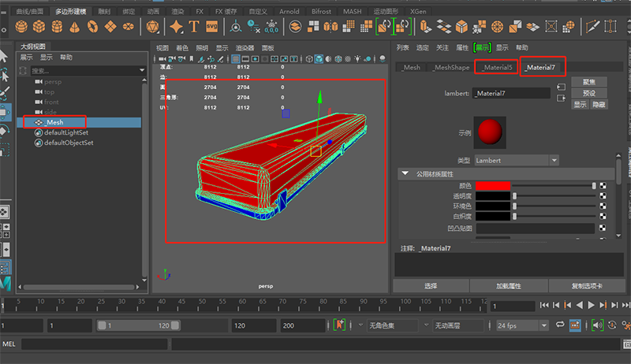Click the map checker icon beside the transparency attribute
This screenshot has height=364, width=631.
[604, 195]
